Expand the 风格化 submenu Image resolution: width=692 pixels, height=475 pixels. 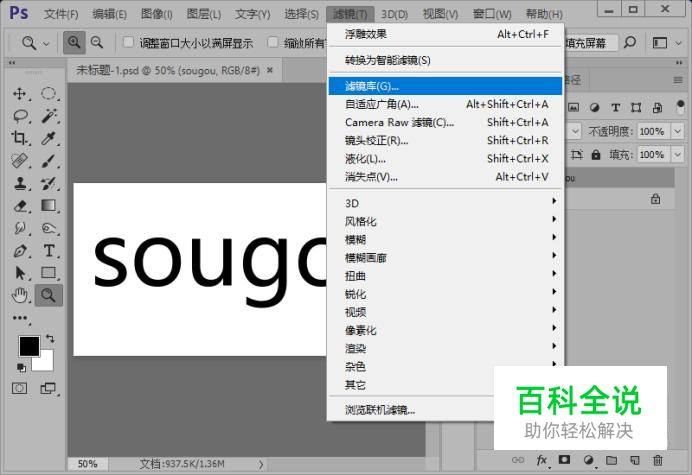[445, 221]
